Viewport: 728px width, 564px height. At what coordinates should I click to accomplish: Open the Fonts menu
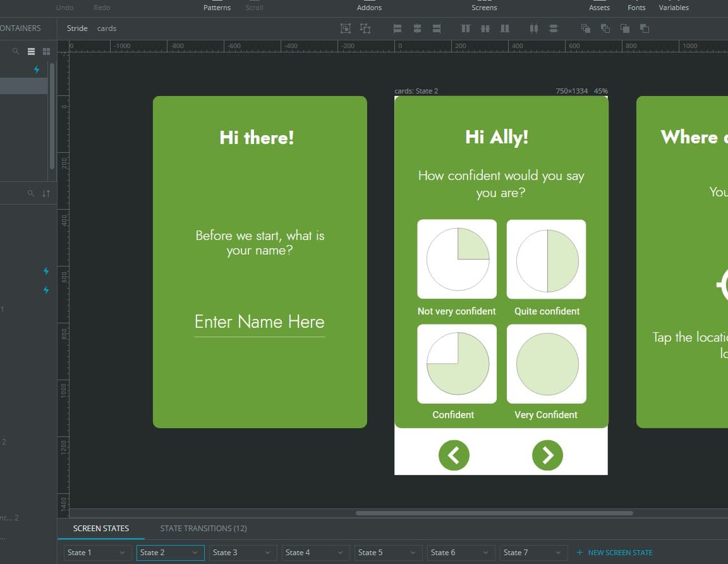pyautogui.click(x=636, y=8)
